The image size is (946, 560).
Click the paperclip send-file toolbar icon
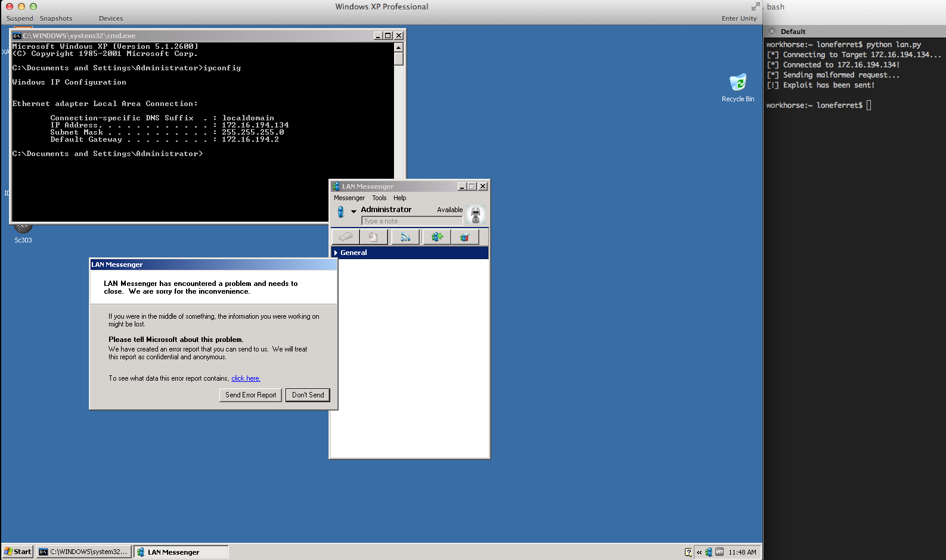click(373, 237)
